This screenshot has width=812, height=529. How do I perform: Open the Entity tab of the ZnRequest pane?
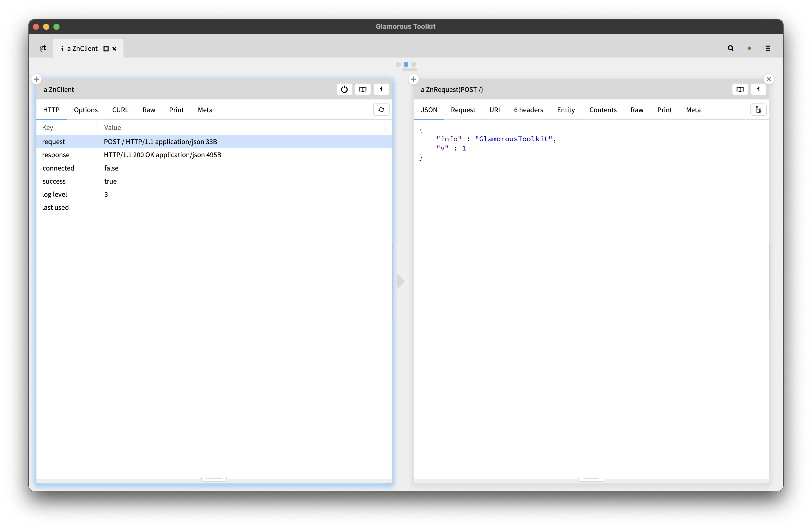tap(565, 110)
